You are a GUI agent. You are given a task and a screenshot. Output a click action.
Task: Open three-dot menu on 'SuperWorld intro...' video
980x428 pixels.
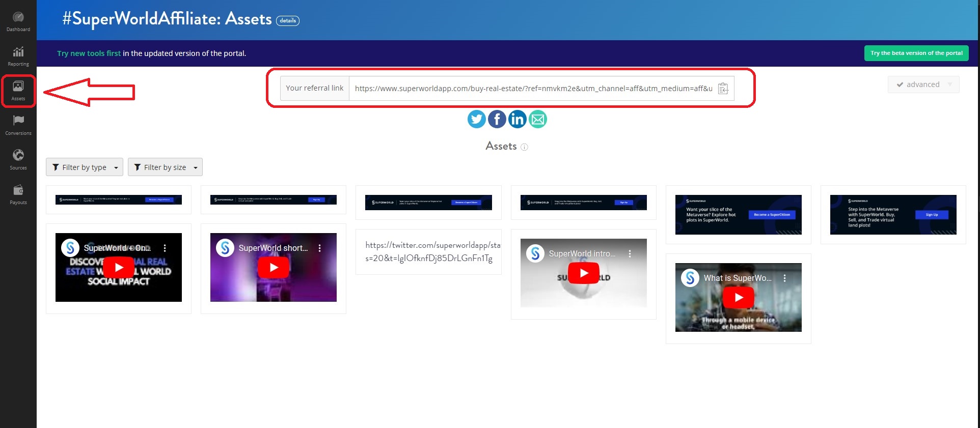tap(630, 253)
